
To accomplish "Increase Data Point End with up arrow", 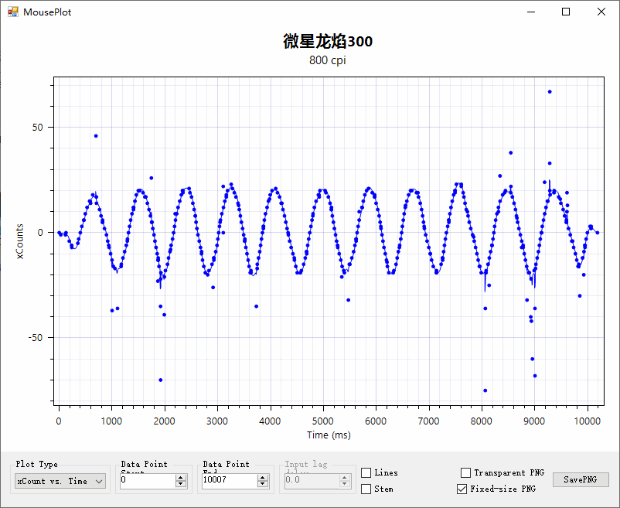I will pos(263,478).
